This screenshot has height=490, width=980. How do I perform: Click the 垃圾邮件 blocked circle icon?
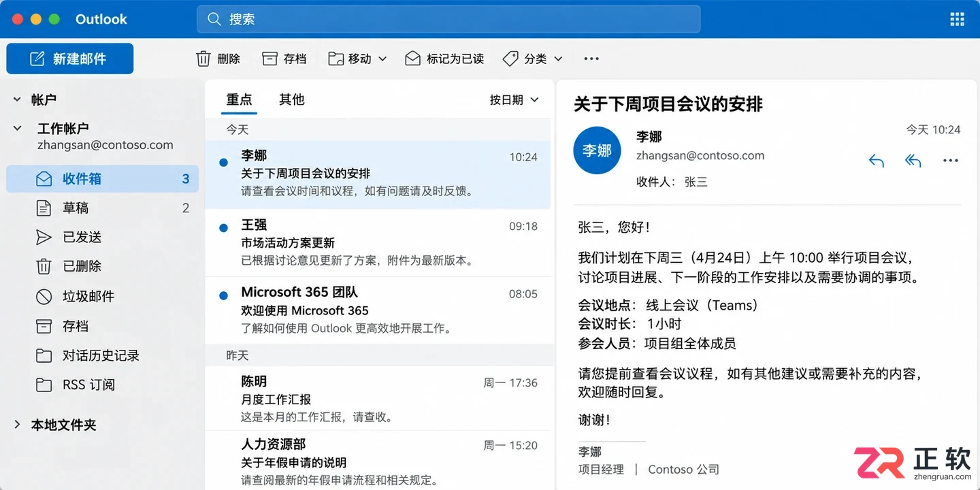(x=44, y=296)
